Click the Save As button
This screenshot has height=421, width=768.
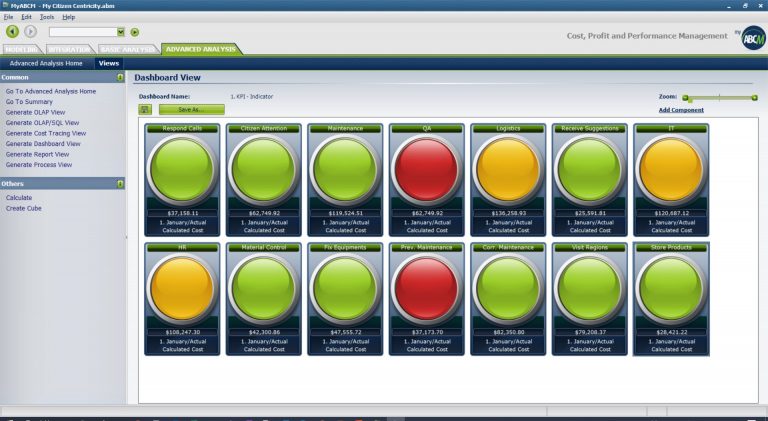point(190,109)
